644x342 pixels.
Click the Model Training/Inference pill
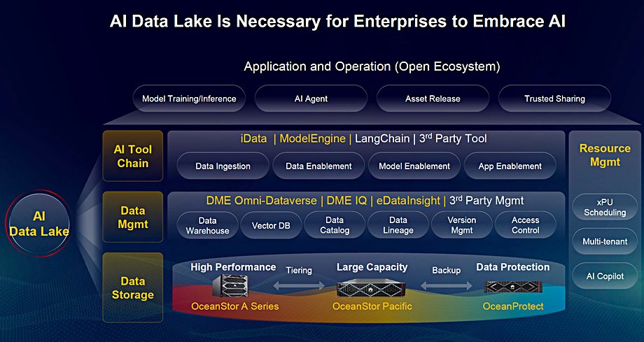189,99
